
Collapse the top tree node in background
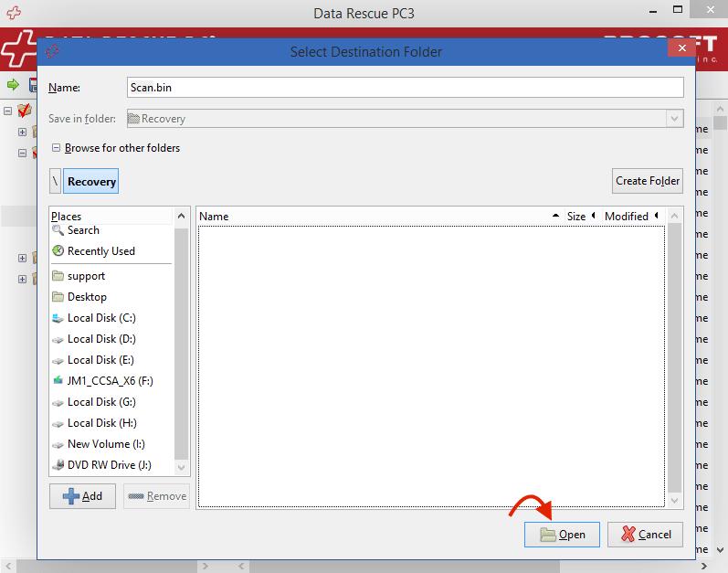click(7, 111)
